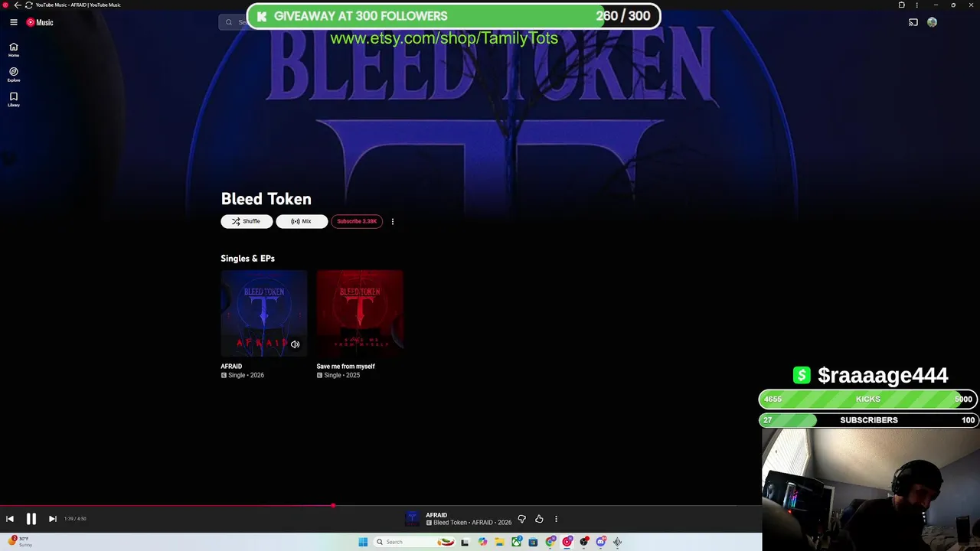Open the app window three-dot menu
Viewport: 980px width, 551px height.
[x=916, y=5]
